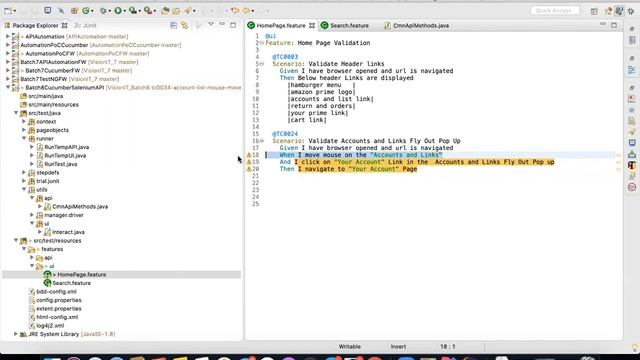Click the warning marker on line 19
Screen dimensions: 640x360
249,162
